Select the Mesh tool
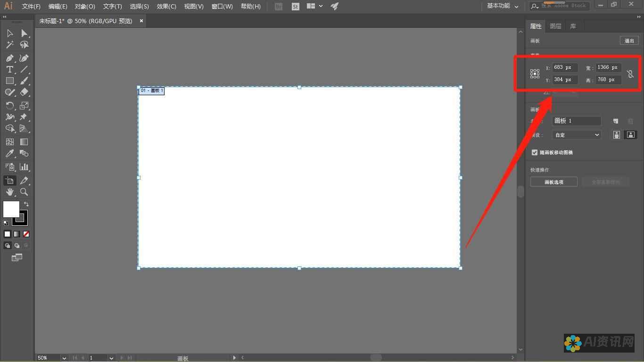 point(9,142)
